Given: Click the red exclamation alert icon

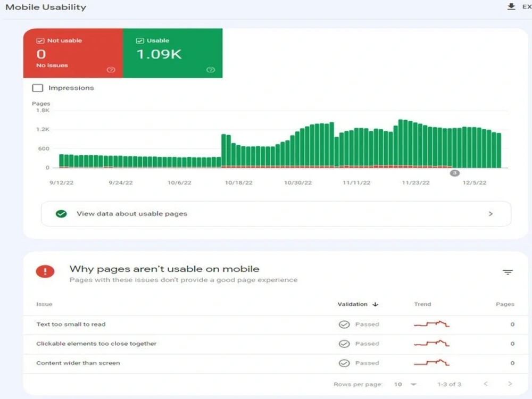Looking at the screenshot, I should point(45,271).
